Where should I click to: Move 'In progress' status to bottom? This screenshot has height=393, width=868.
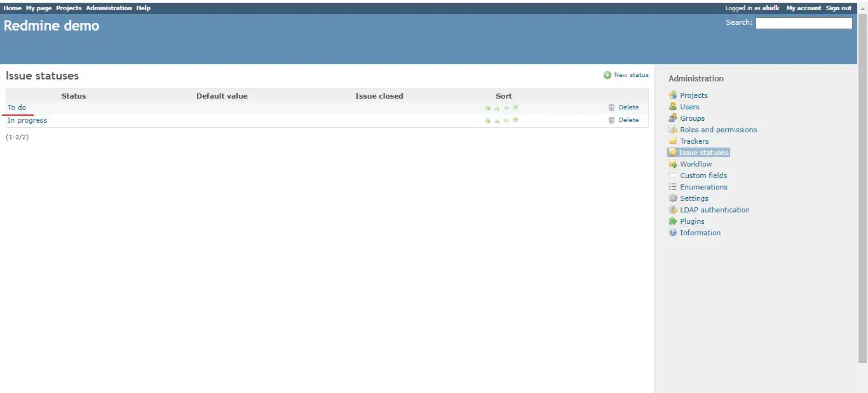pyautogui.click(x=515, y=120)
